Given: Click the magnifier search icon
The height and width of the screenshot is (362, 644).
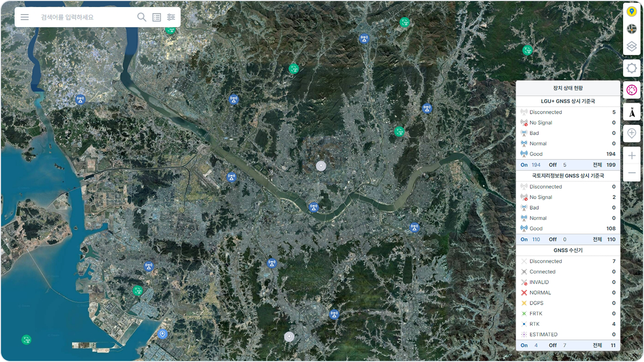Looking at the screenshot, I should tap(142, 17).
